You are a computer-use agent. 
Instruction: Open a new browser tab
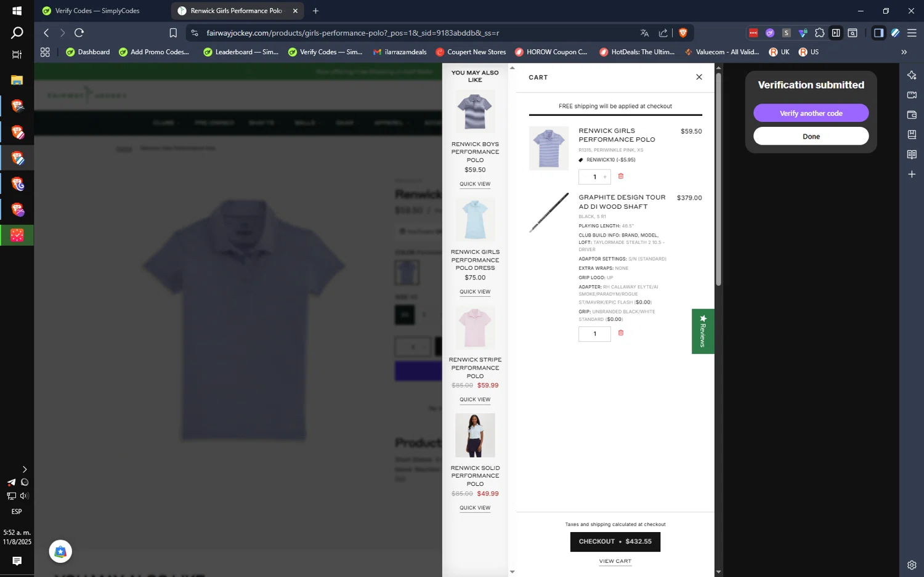coord(315,10)
